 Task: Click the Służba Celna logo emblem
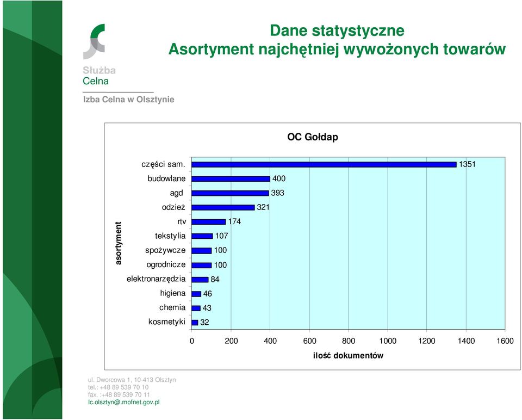point(94,42)
